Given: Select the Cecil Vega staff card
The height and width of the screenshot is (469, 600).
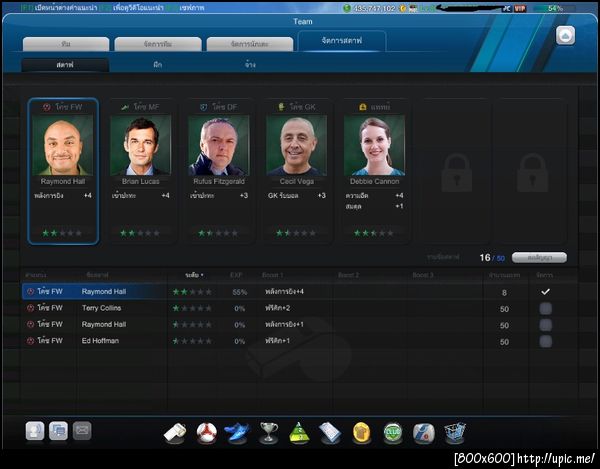Looking at the screenshot, I should [297, 171].
